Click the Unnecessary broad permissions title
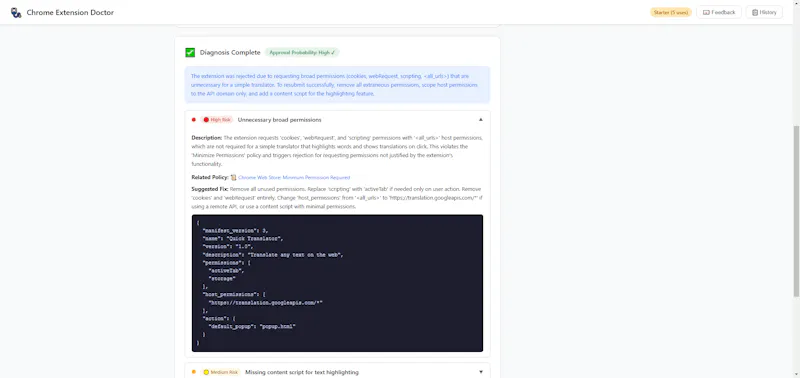Screen dimensions: 800x378 coord(280,120)
